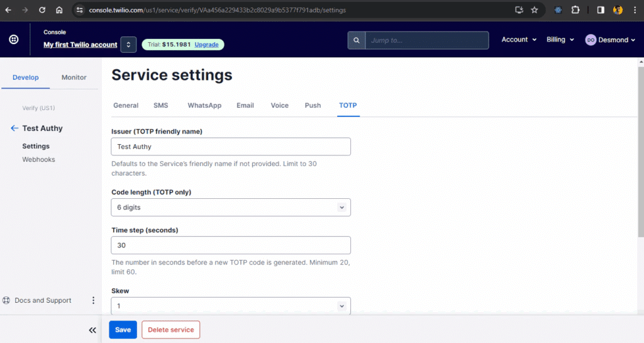Open account switcher dropdown

pos(128,45)
